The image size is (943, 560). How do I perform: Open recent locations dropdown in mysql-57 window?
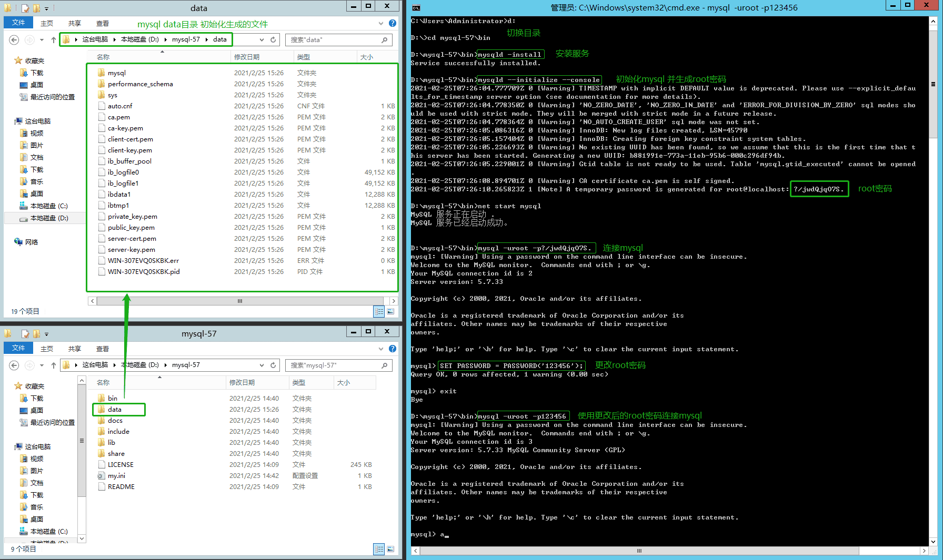click(x=42, y=365)
